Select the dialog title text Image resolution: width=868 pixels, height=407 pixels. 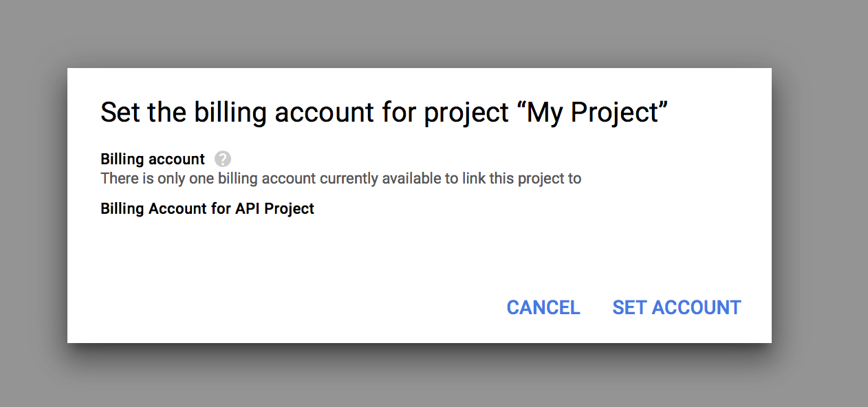coord(384,113)
